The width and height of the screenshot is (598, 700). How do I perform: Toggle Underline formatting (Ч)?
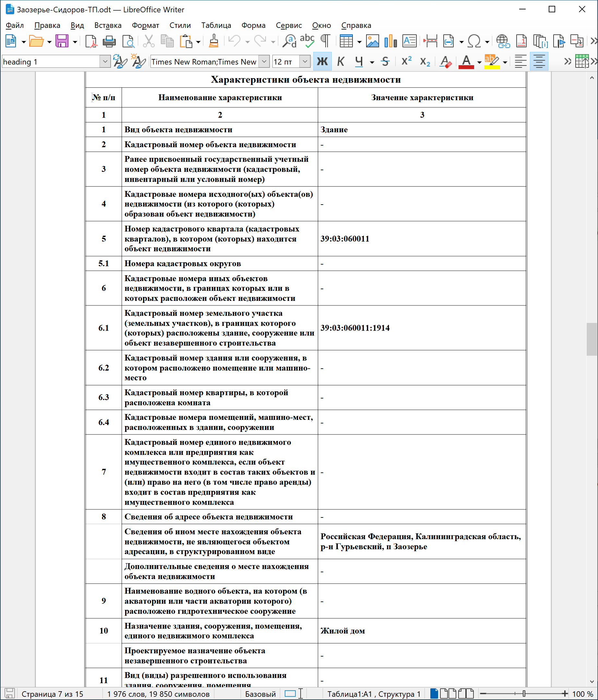359,62
